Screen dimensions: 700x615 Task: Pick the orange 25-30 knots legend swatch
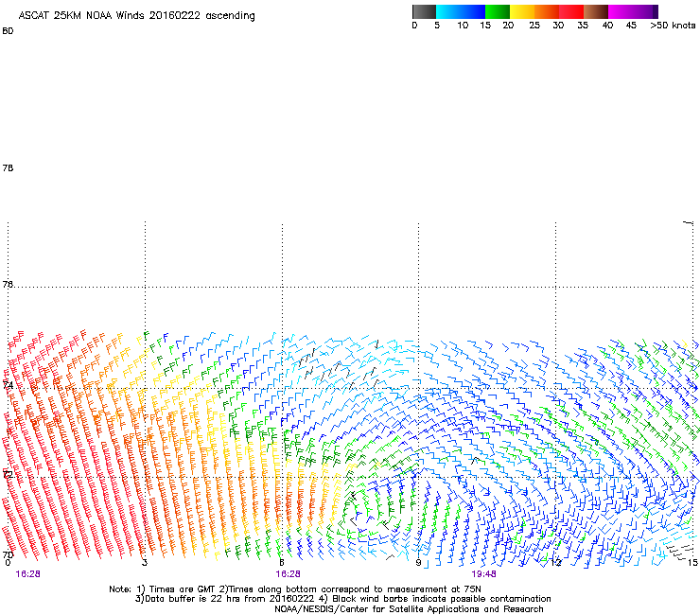[547, 11]
